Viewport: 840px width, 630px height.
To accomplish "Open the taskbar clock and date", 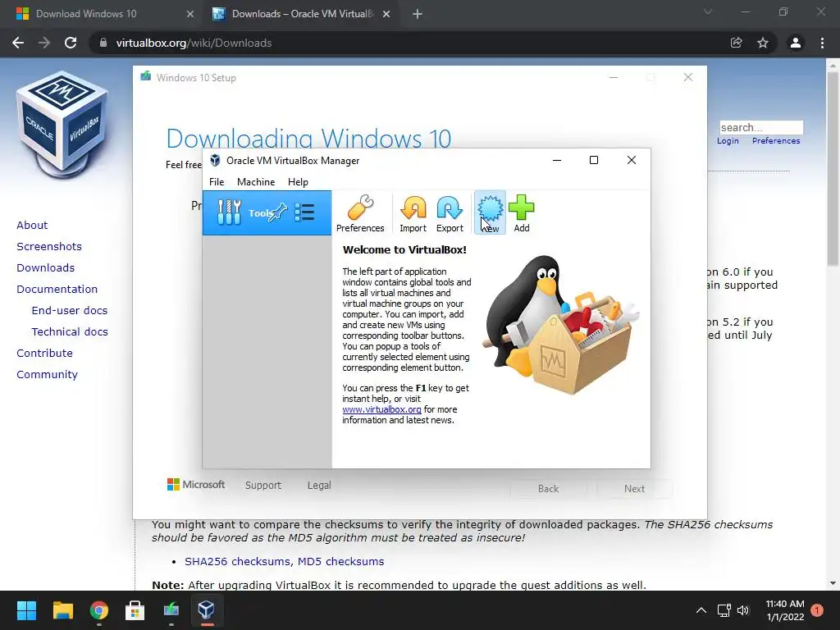I will [x=785, y=610].
